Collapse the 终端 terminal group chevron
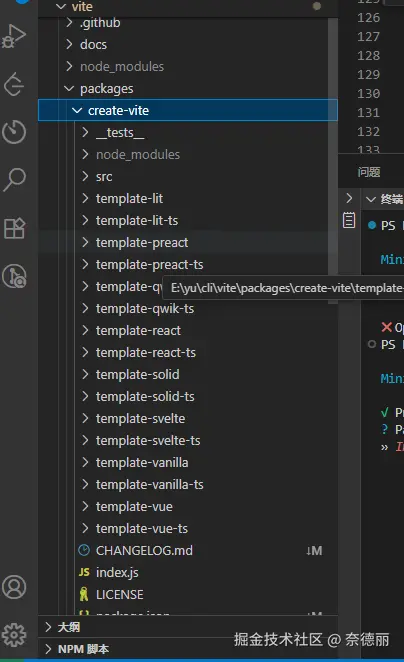 pos(371,199)
